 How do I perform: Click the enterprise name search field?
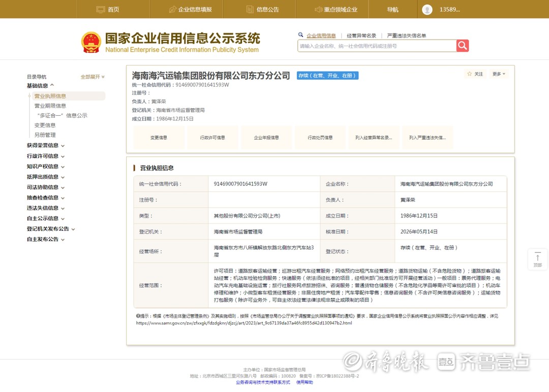click(377, 46)
